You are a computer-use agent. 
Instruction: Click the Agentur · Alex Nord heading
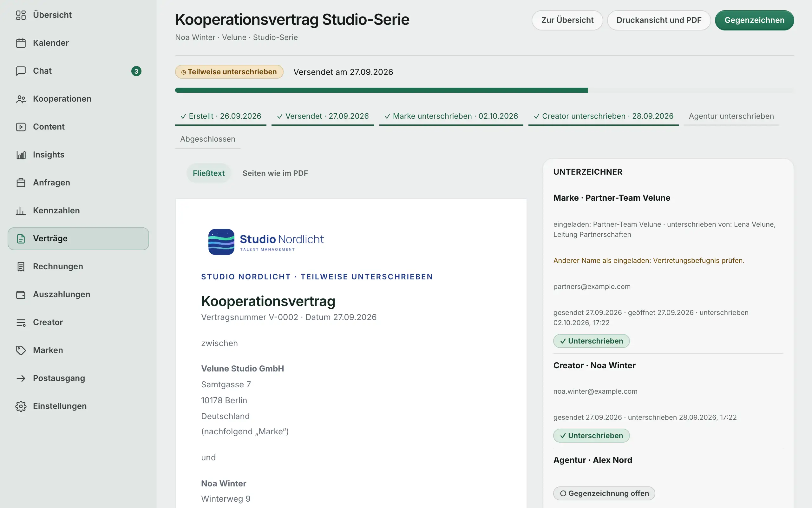[x=593, y=460]
